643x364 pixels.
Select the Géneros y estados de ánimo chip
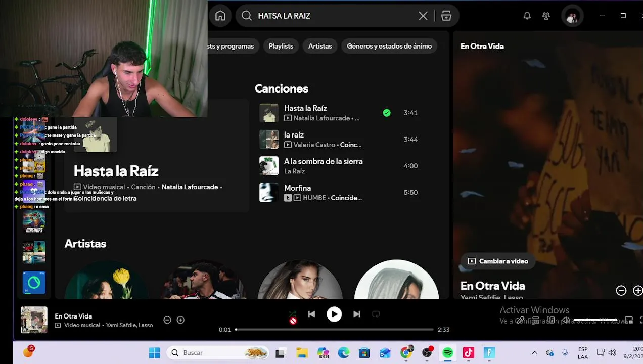pyautogui.click(x=389, y=46)
